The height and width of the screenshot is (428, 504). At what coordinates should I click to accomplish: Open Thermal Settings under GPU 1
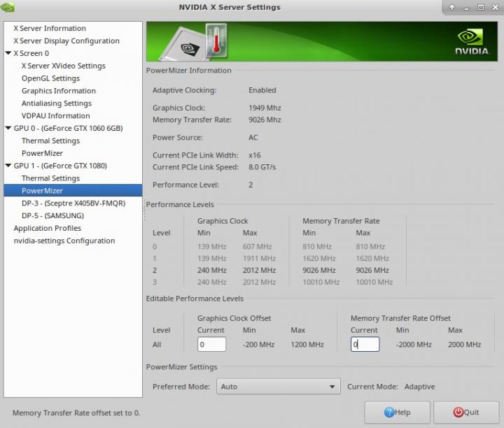(50, 178)
